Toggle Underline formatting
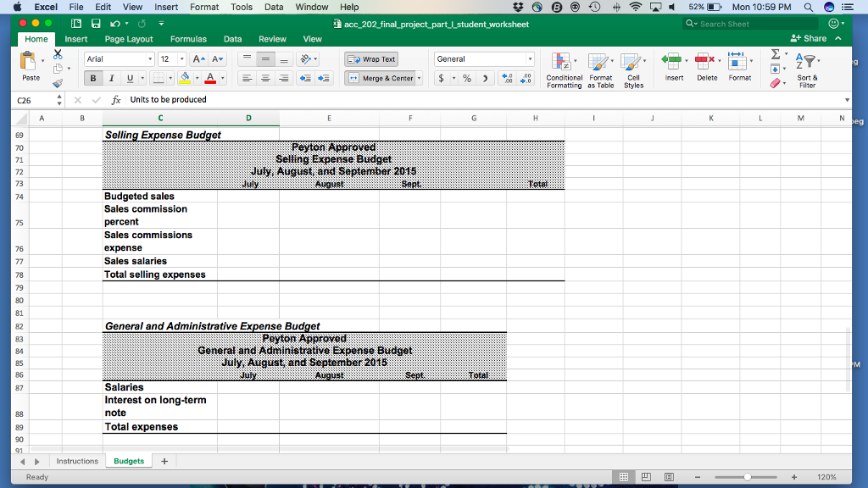The width and height of the screenshot is (868, 488). (x=130, y=78)
